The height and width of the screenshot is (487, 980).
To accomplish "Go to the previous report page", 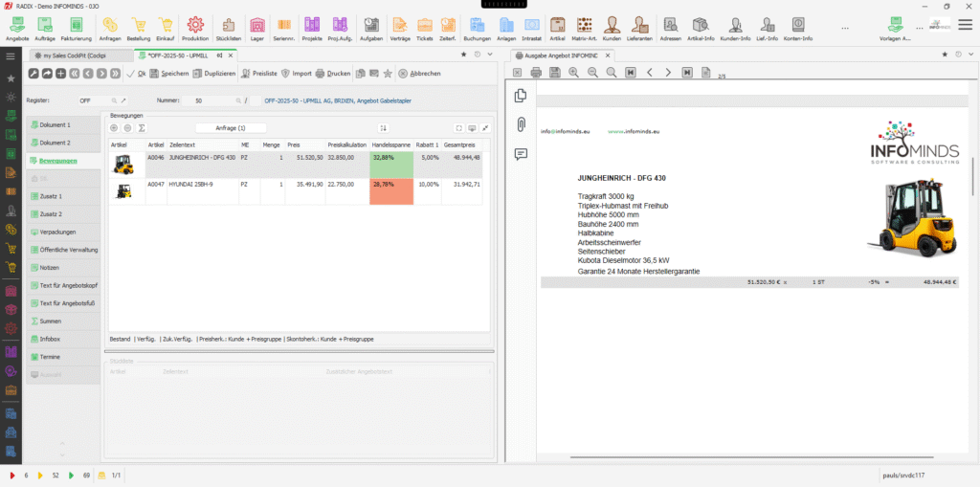I will (x=650, y=73).
